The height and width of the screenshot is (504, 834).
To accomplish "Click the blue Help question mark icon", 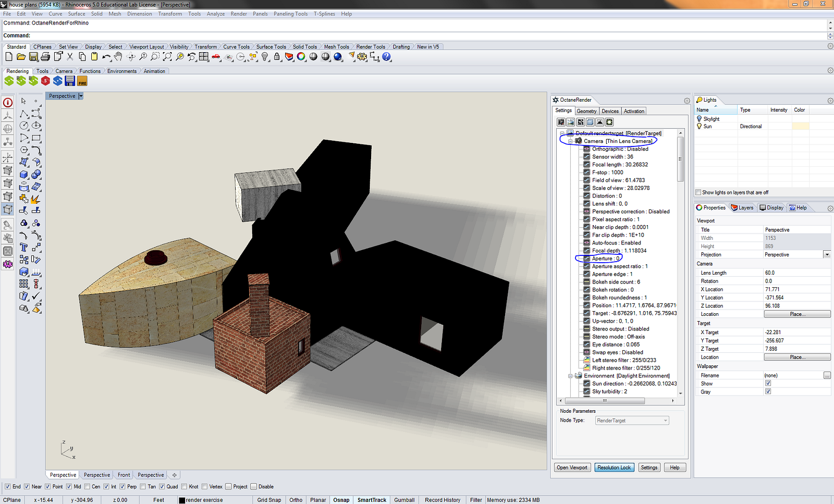I will click(386, 57).
